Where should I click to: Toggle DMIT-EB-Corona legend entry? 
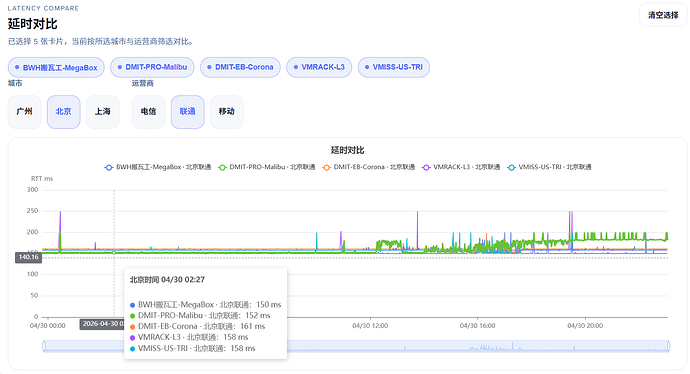click(368, 167)
